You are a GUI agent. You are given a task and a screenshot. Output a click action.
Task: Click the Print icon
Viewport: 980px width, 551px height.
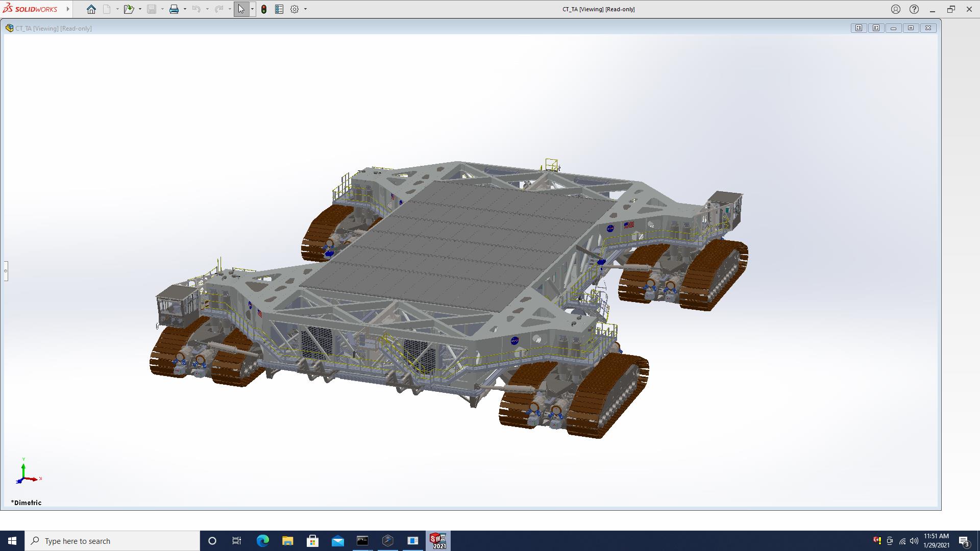tap(174, 9)
